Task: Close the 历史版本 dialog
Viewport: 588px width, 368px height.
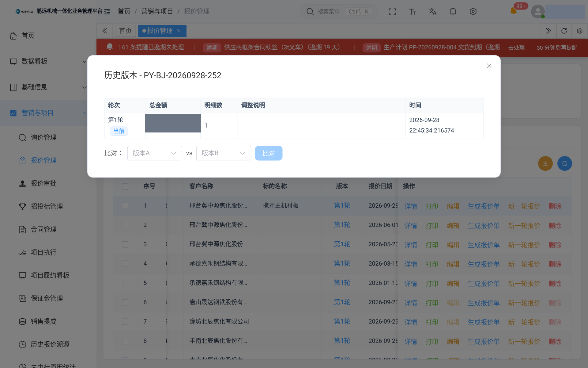Action: [489, 66]
